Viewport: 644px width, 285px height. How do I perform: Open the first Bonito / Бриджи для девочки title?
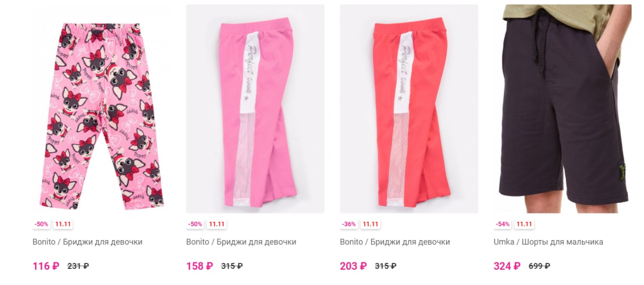88,242
